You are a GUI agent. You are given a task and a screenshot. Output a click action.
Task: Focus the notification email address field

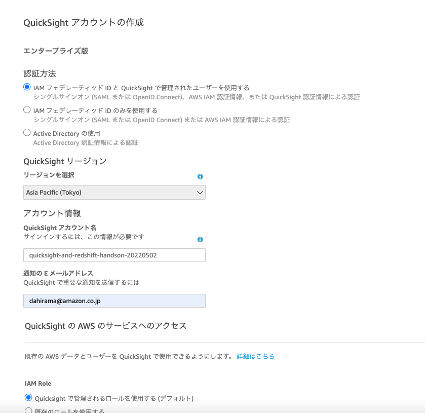tap(114, 301)
